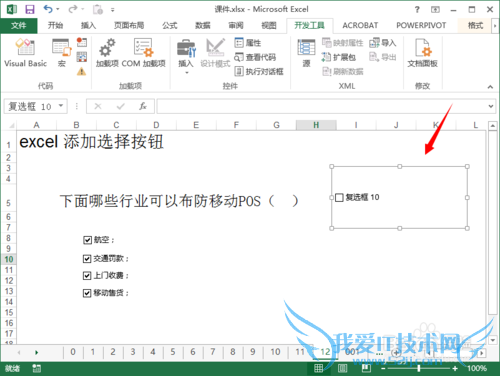
Task: Customize the Quick Access Toolbar dropdown
Action: [x=113, y=10]
